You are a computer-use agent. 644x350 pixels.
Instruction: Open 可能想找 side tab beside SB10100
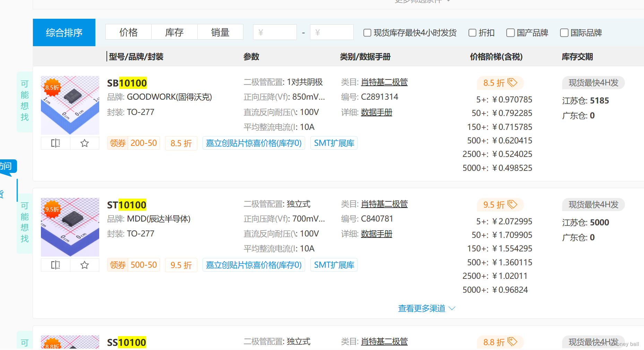pyautogui.click(x=25, y=101)
